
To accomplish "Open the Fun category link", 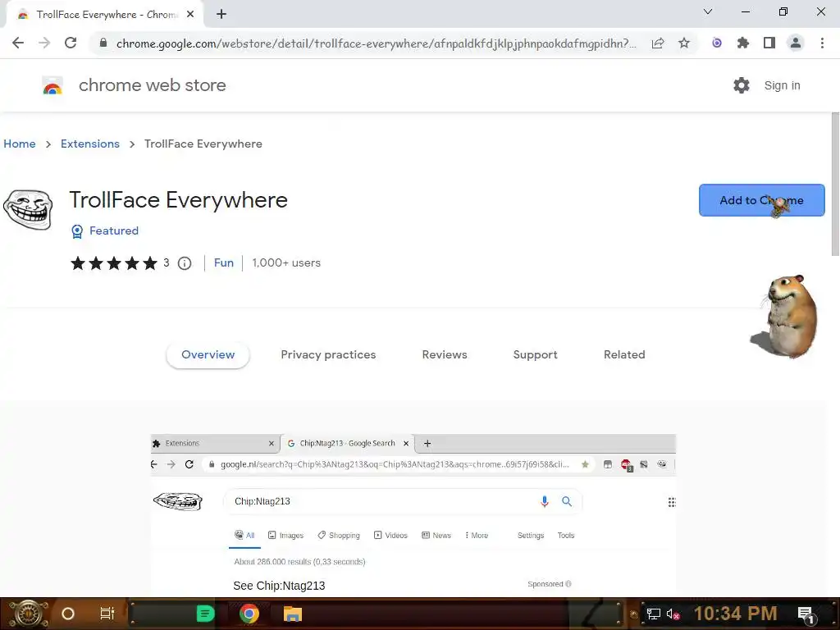I will click(x=223, y=263).
